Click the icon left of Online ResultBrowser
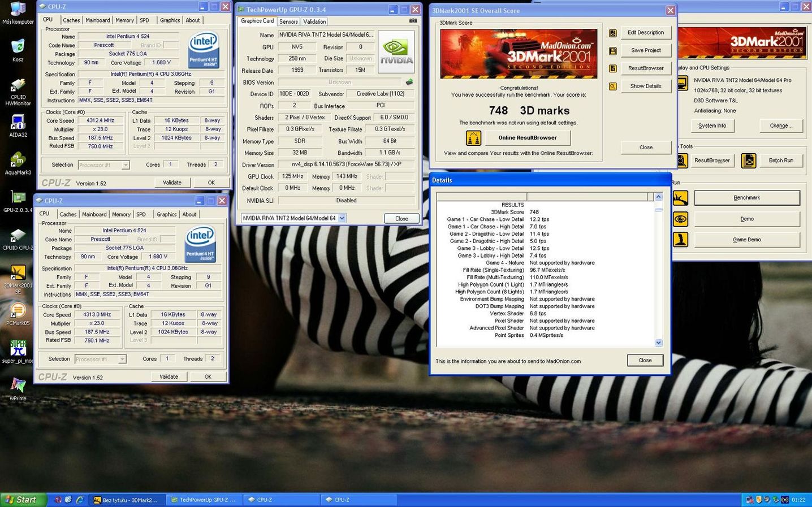The width and height of the screenshot is (812, 507). click(473, 138)
